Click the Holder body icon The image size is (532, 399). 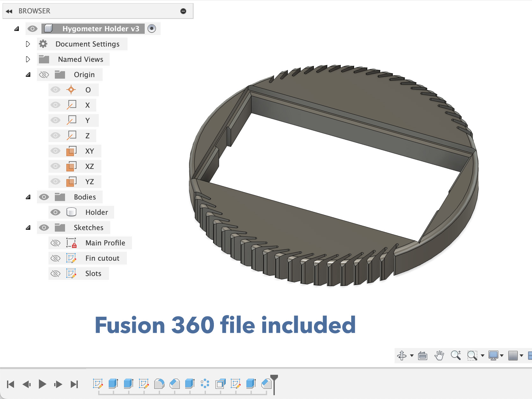click(71, 212)
